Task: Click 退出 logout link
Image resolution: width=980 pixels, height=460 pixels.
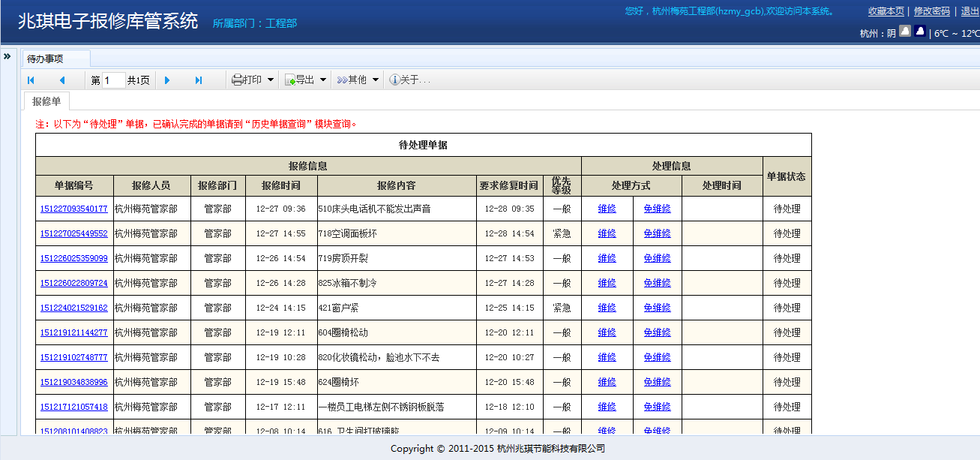Action: click(970, 11)
